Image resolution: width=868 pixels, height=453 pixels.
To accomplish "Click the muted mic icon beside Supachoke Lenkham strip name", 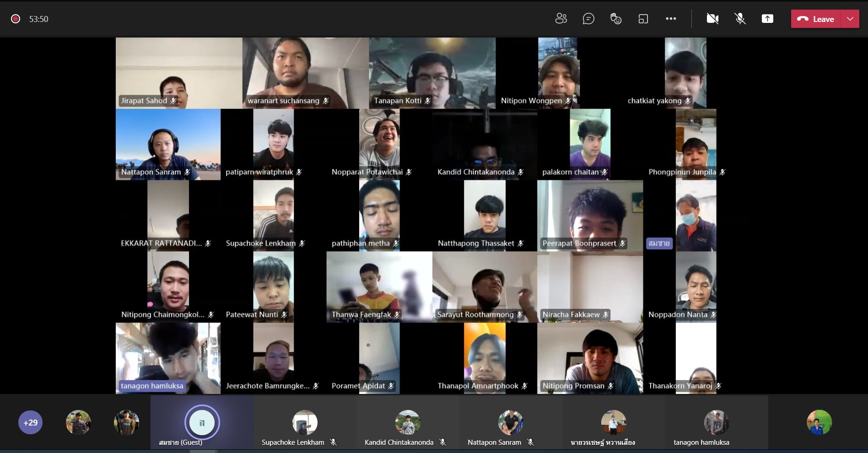I will [334, 442].
